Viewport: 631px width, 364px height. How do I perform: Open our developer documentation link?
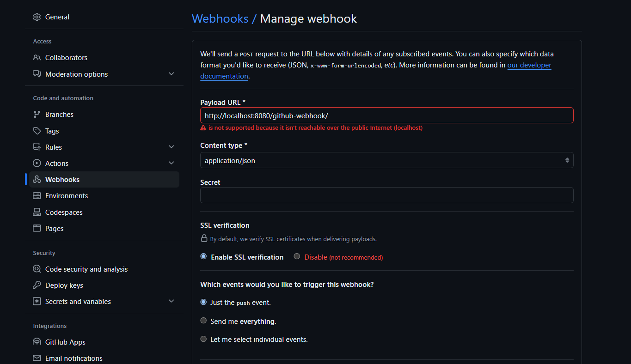(529, 65)
